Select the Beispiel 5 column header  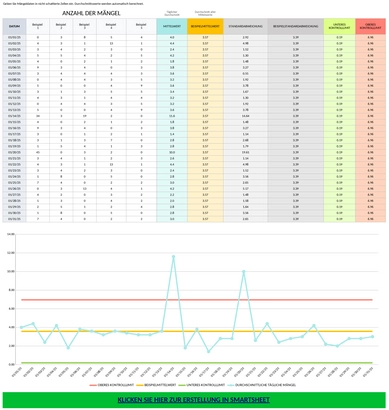tap(141, 26)
